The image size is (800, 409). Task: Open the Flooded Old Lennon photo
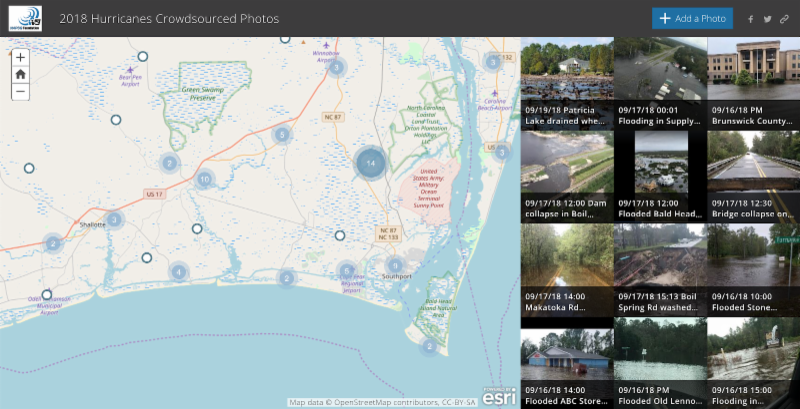(660, 363)
